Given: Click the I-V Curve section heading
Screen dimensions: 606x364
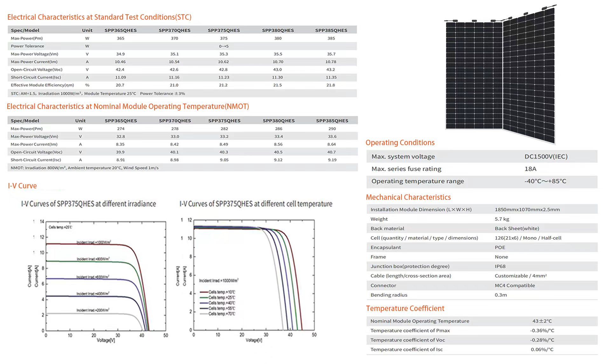Looking at the screenshot, I should (x=22, y=186).
